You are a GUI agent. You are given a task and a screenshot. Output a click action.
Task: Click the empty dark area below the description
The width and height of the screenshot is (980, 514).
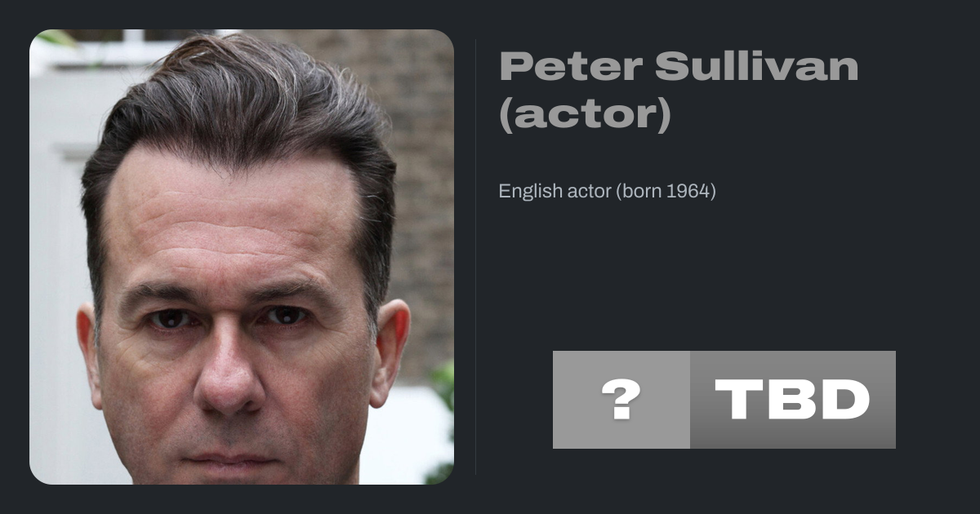coord(694,277)
